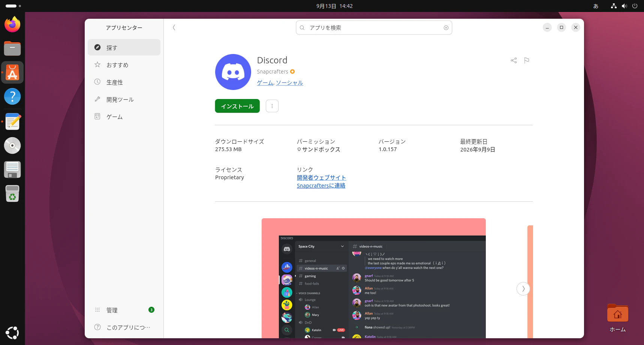Click the 3 updates badge beside 管理
The height and width of the screenshot is (345, 644).
point(151,310)
